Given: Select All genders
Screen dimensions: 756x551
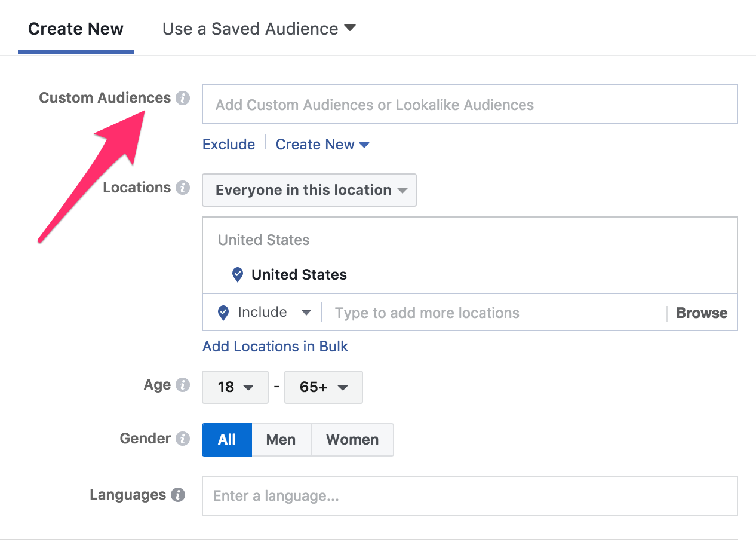Looking at the screenshot, I should (226, 439).
